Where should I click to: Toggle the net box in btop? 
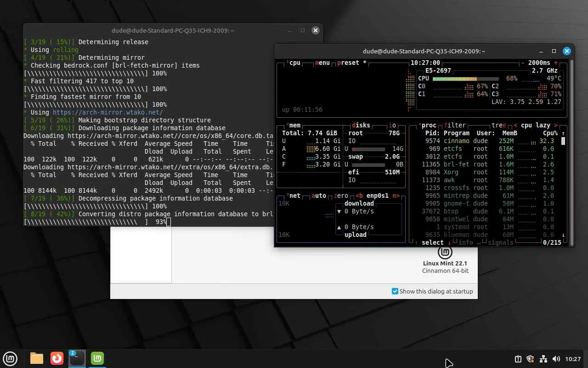(293, 195)
